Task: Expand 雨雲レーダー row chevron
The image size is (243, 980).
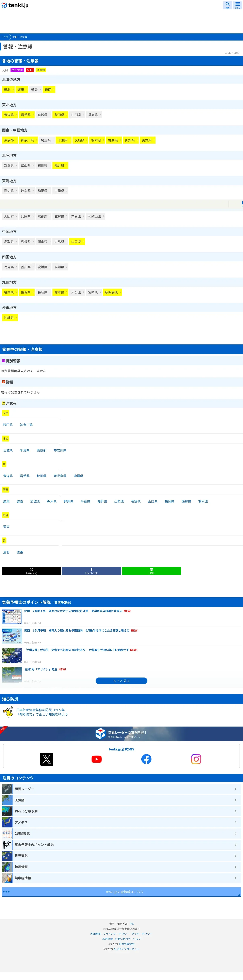Action: (235, 789)
